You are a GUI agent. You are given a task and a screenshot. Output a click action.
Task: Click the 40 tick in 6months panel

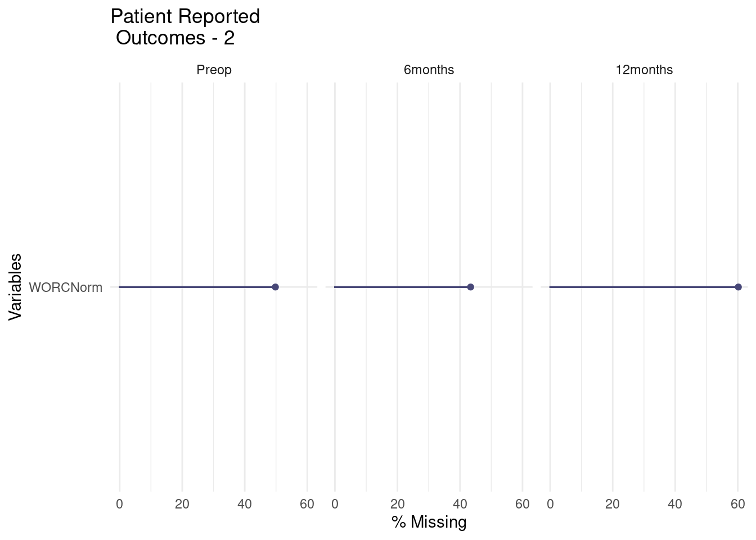pyautogui.click(x=460, y=504)
